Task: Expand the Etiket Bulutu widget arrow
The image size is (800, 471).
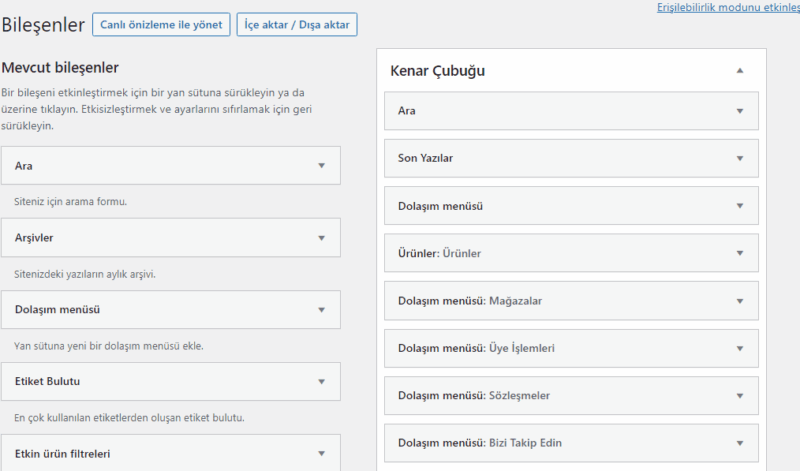Action: 321,382
